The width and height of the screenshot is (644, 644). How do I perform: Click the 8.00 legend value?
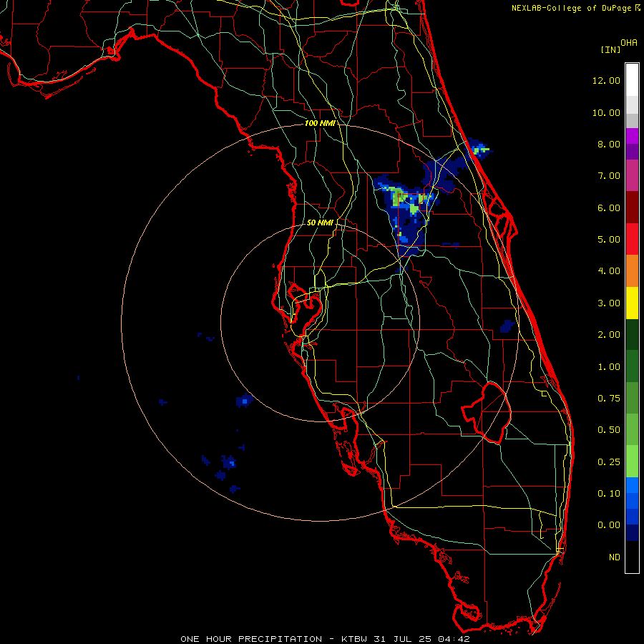609,144
